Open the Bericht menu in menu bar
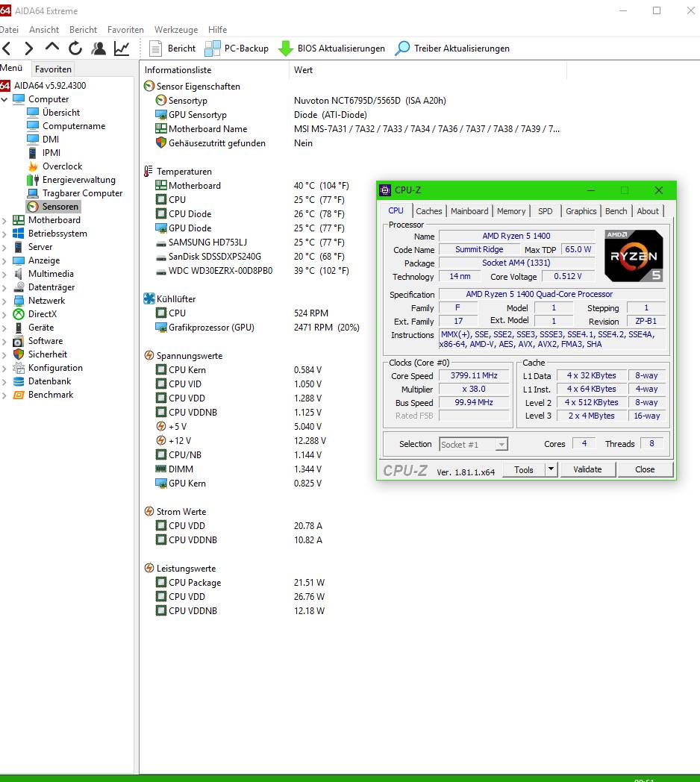This screenshot has width=700, height=782. click(84, 30)
